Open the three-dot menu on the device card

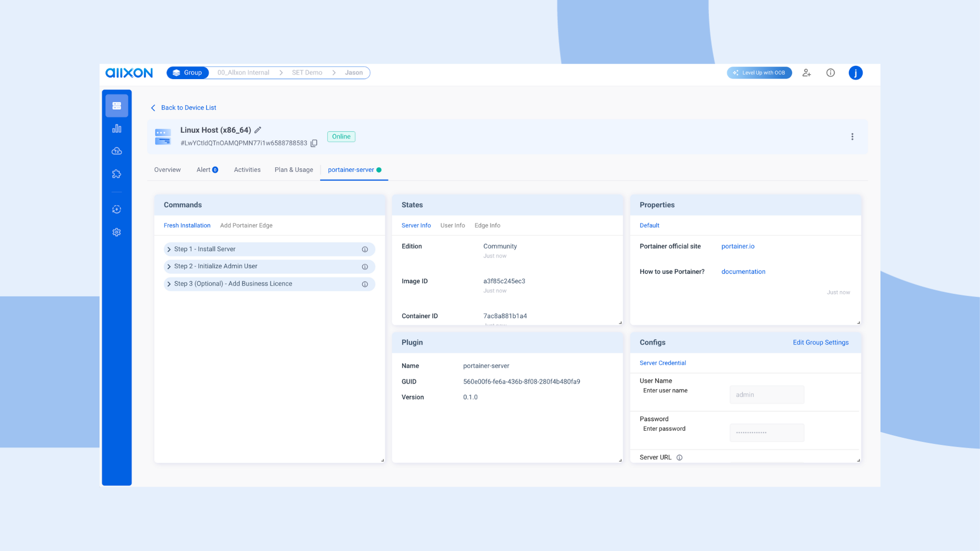coord(852,136)
